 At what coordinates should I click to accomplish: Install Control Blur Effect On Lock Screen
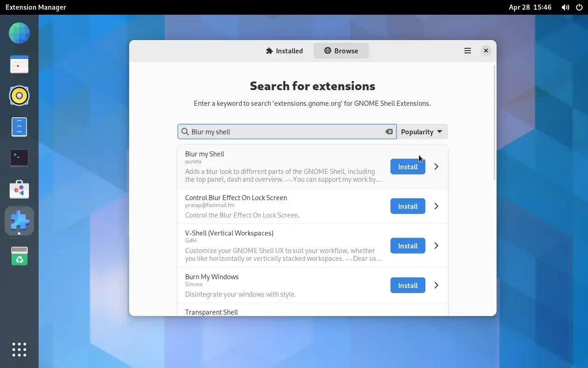[408, 206]
